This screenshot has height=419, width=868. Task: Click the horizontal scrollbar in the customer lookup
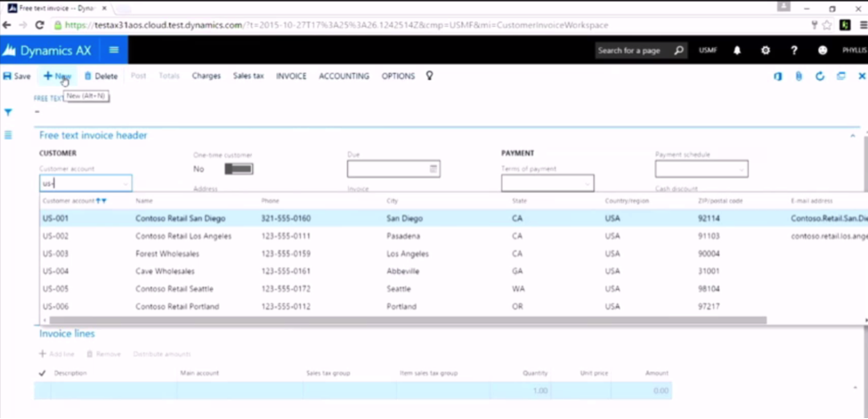[x=408, y=320]
